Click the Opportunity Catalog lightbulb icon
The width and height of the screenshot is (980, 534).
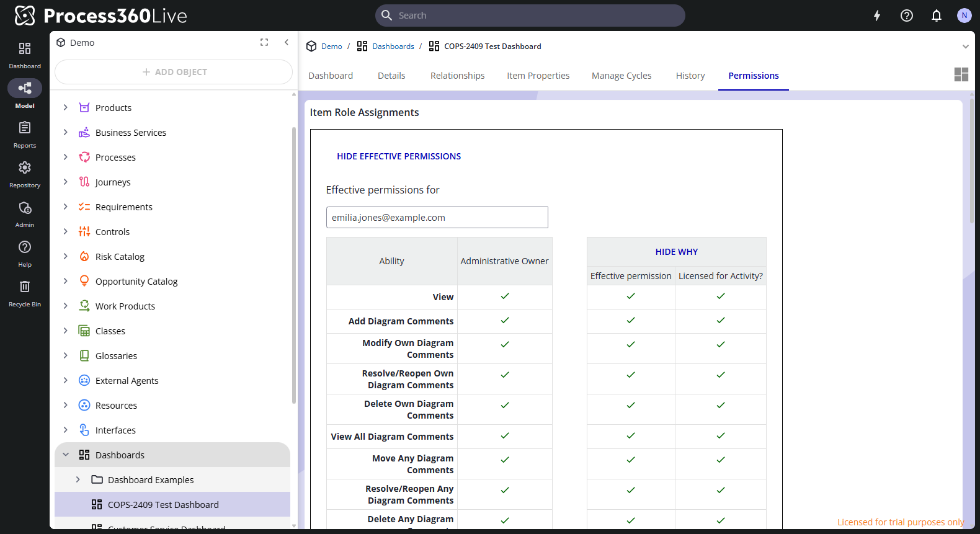click(84, 281)
